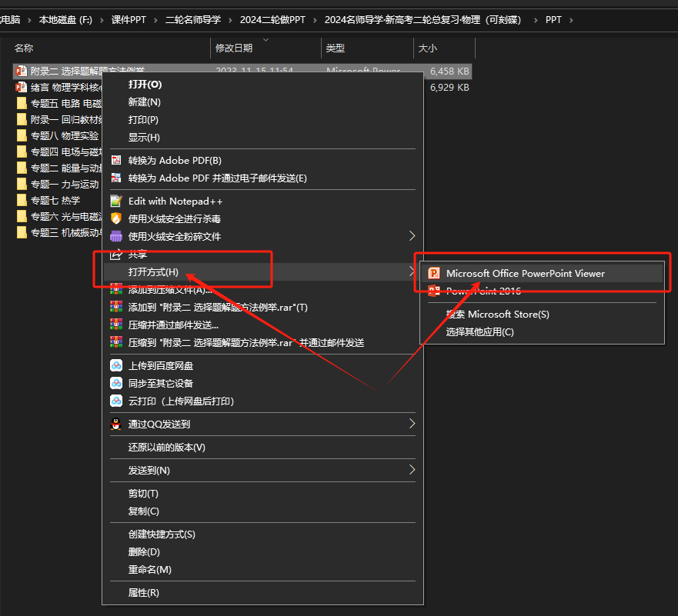
Task: Click the folder icon of 专题八 物理实验
Action: [x=22, y=135]
